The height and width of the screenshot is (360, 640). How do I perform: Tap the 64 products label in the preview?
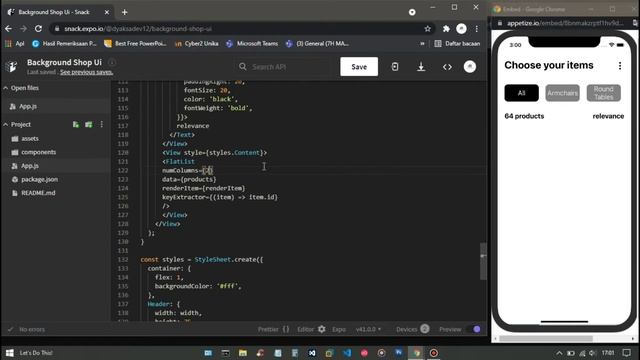524,116
